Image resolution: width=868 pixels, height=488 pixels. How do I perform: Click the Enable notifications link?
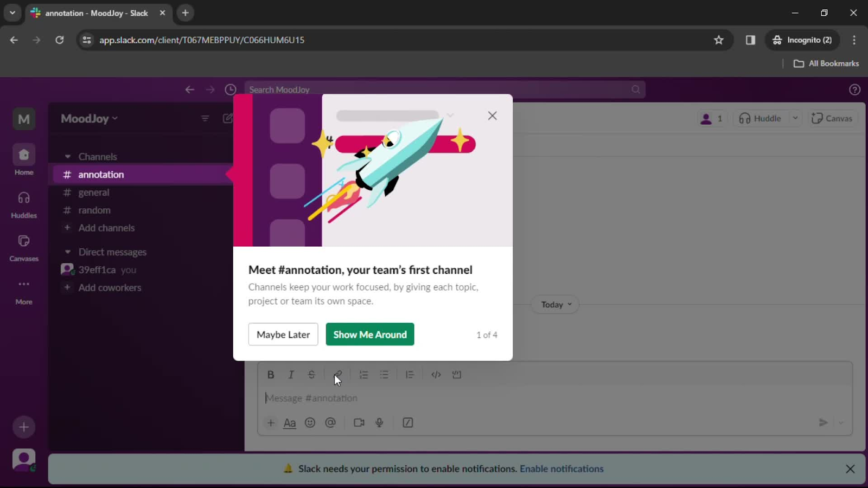coord(561,468)
